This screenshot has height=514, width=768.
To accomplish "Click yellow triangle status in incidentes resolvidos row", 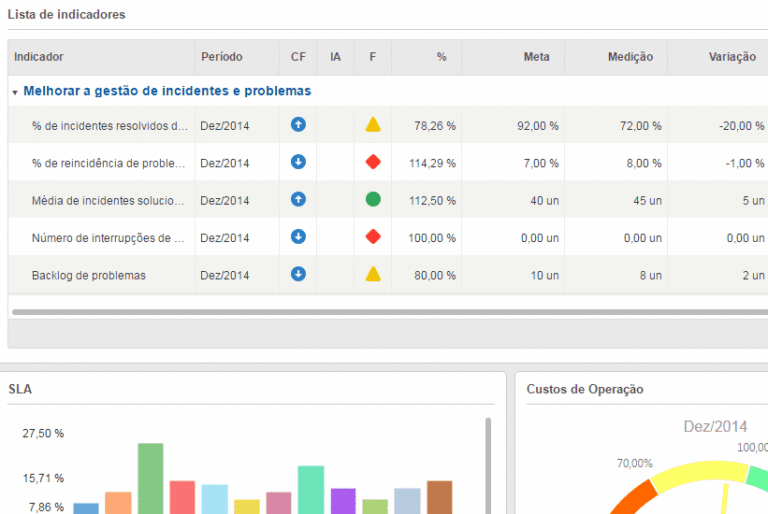I will click(x=373, y=125).
